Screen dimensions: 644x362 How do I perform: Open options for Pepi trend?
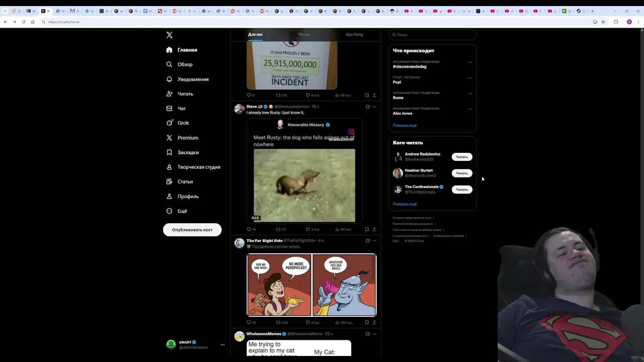tap(470, 78)
